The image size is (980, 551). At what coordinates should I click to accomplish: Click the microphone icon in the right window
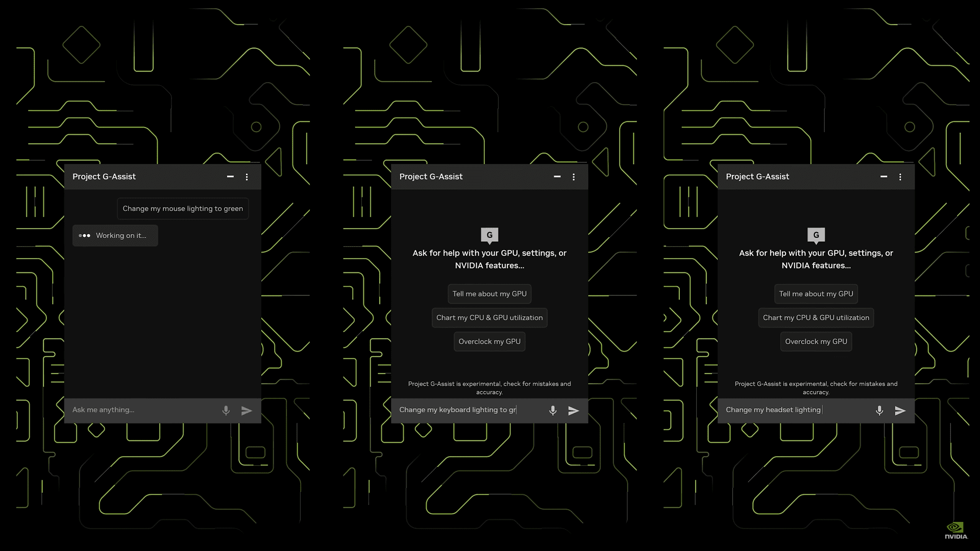pos(879,410)
